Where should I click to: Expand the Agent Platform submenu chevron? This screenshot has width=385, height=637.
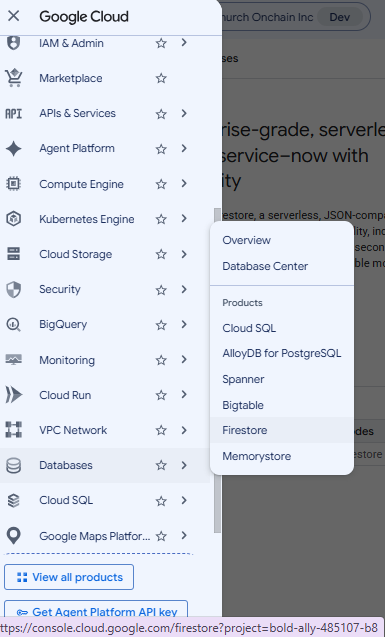(184, 148)
